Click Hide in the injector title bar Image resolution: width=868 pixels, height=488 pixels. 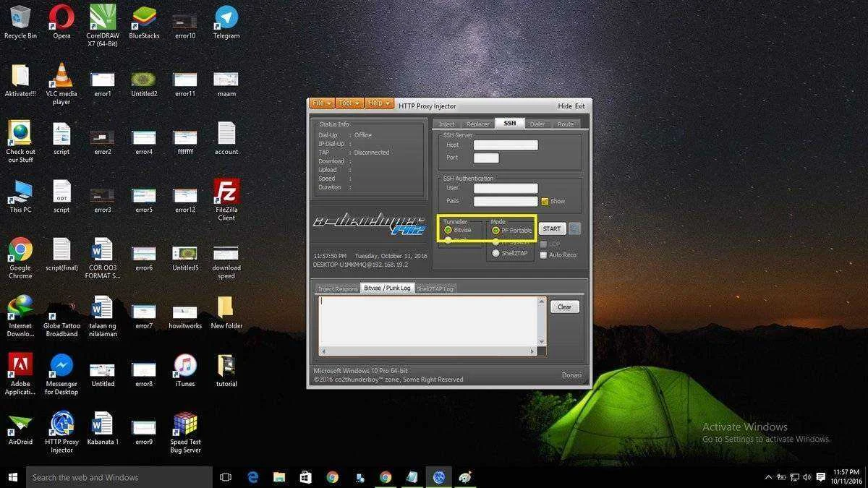(564, 106)
